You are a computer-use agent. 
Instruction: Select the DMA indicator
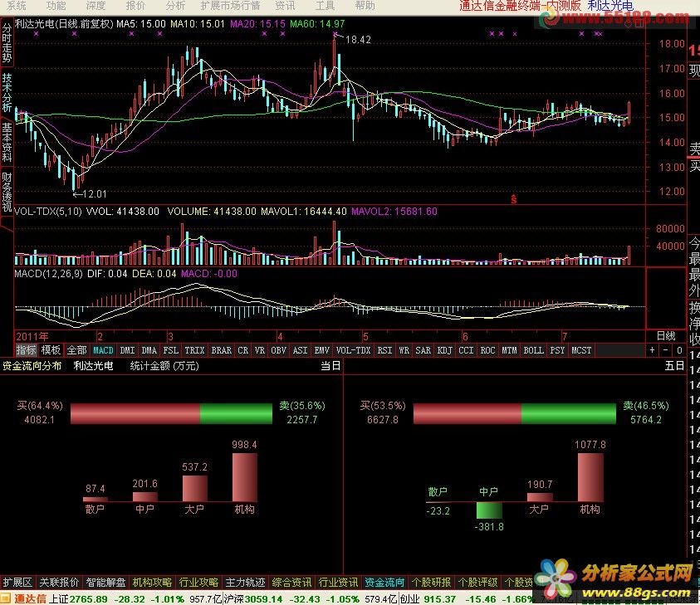(149, 350)
